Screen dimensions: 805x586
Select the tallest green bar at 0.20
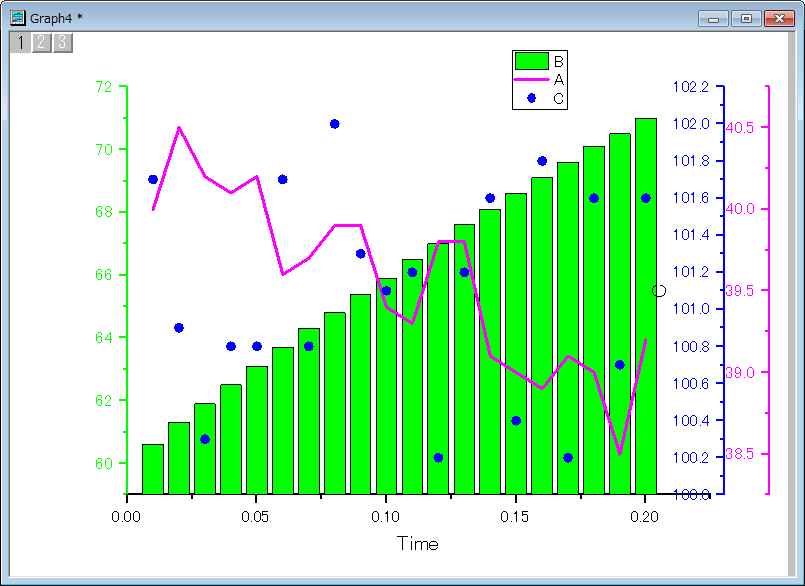(646, 306)
